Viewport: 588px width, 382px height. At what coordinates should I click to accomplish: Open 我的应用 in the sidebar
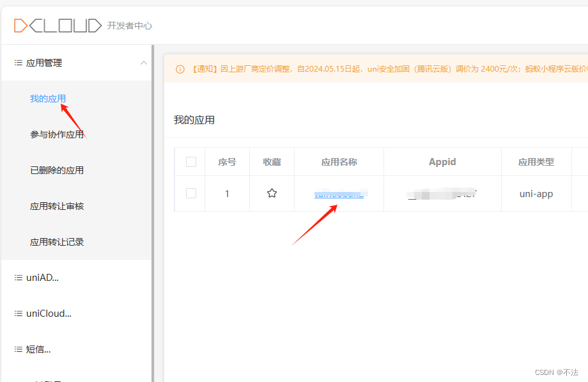click(47, 98)
